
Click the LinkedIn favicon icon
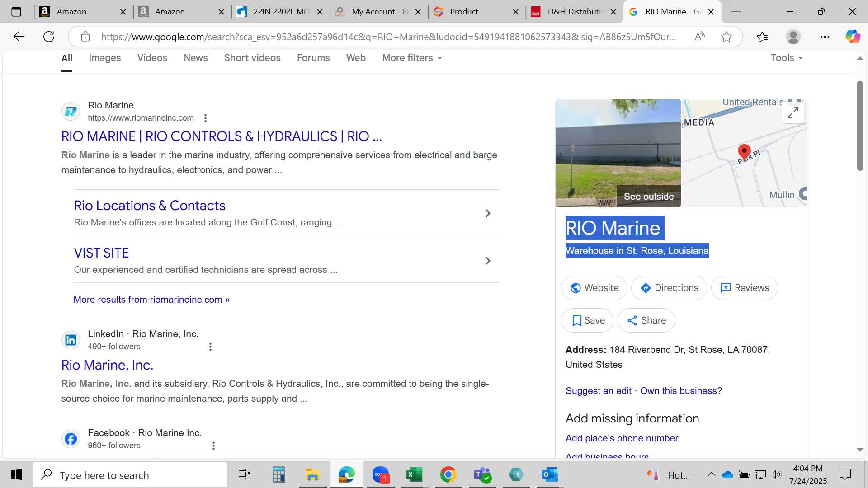[71, 340]
